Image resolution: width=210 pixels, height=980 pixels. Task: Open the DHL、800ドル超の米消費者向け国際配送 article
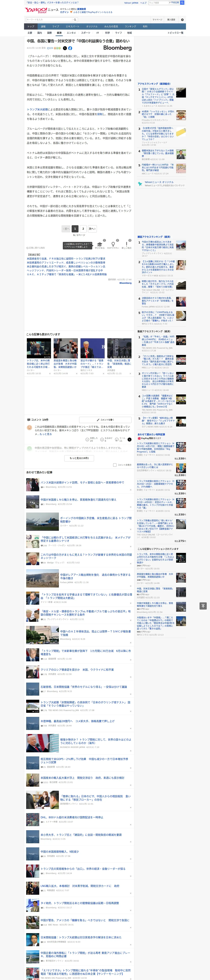(x=72, y=817)
